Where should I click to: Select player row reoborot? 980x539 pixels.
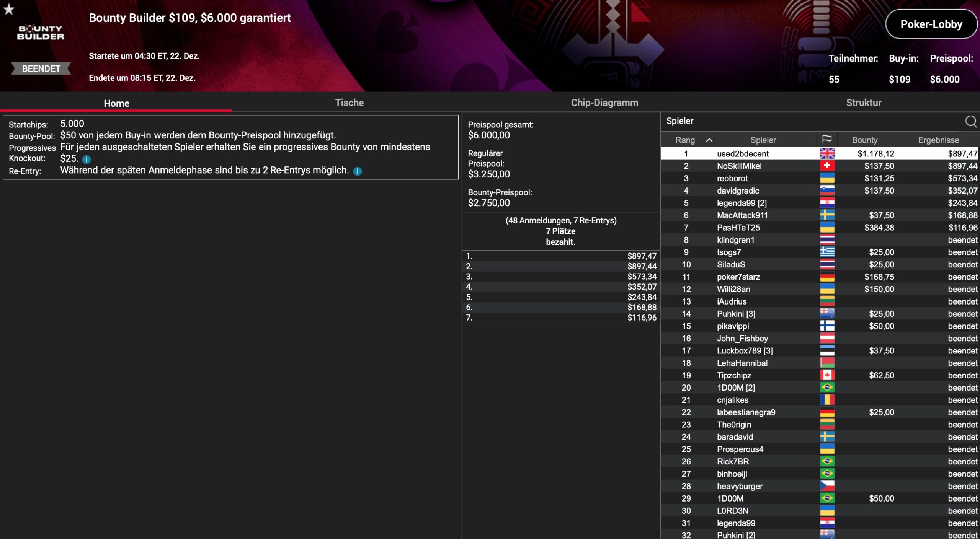[x=732, y=178]
